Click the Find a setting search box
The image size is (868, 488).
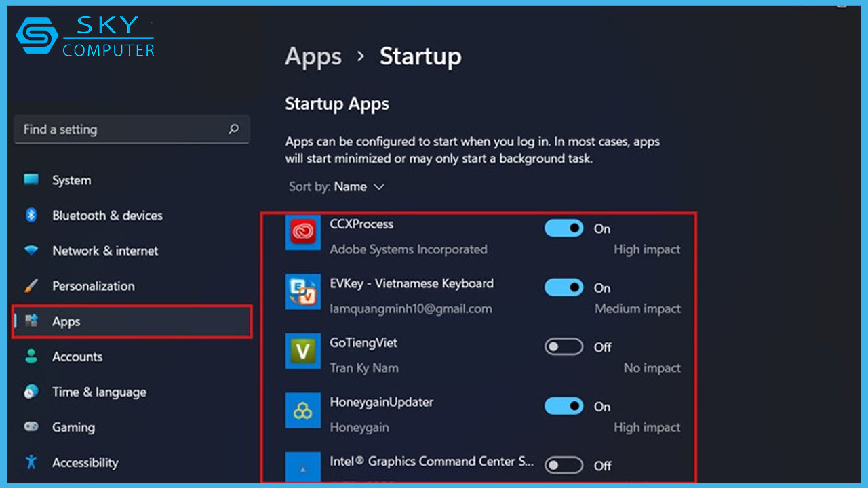[x=132, y=129]
